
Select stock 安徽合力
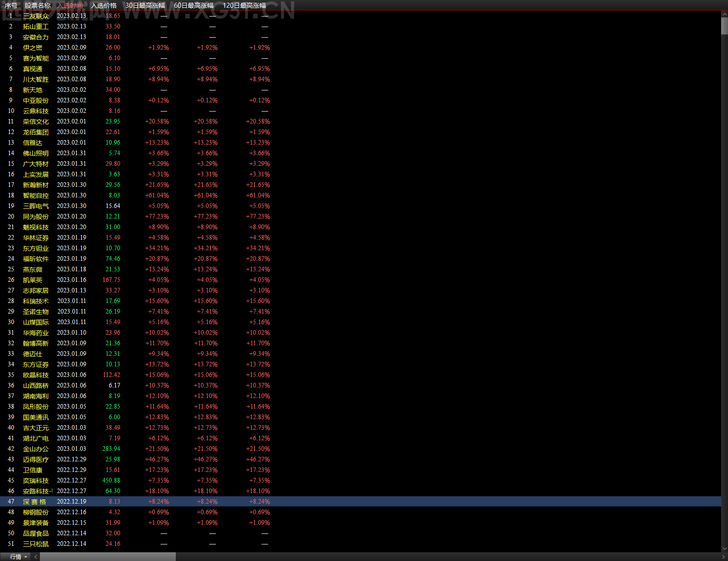point(36,37)
